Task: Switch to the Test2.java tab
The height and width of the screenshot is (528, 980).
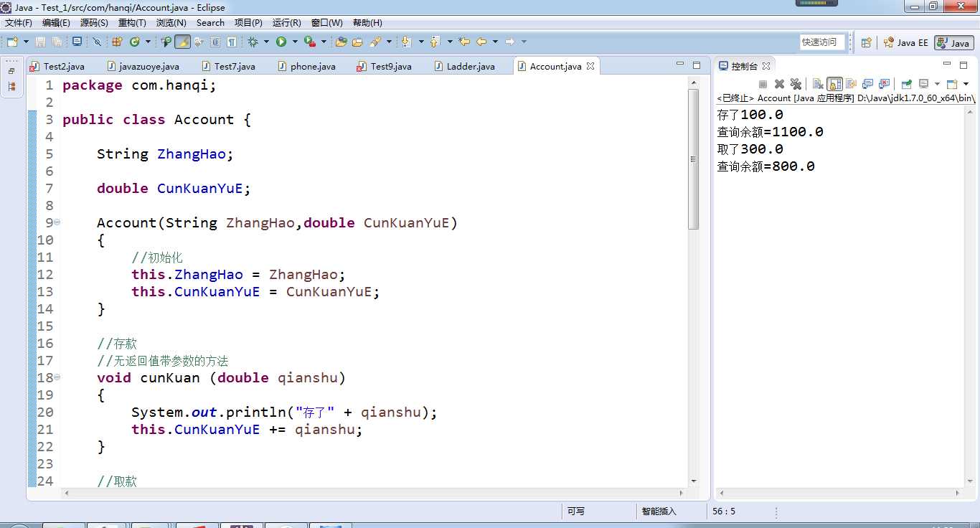Action: pos(57,66)
